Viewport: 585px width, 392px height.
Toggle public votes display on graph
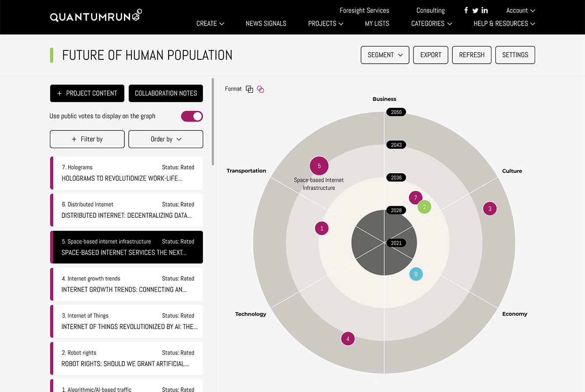pos(192,116)
